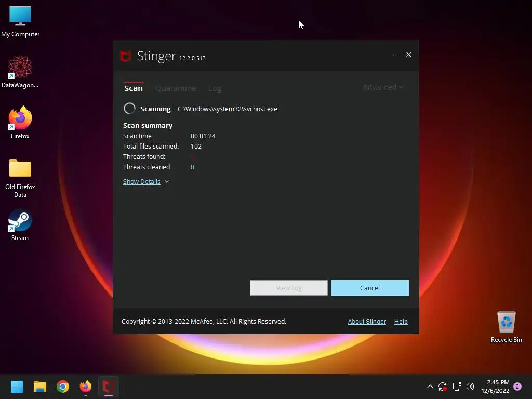Click the McAfee copyright notice text
Image resolution: width=532 pixels, height=399 pixels.
[x=204, y=321]
